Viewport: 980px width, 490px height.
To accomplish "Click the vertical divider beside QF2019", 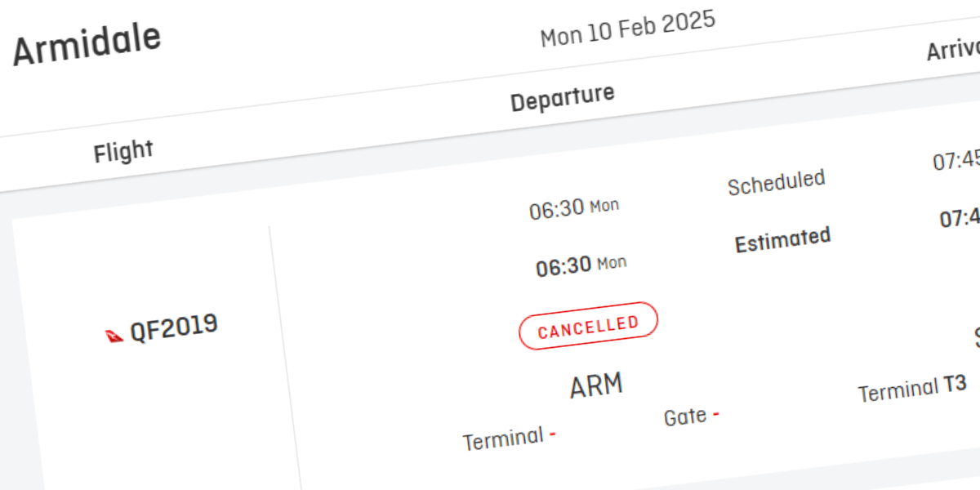I will [285, 358].
